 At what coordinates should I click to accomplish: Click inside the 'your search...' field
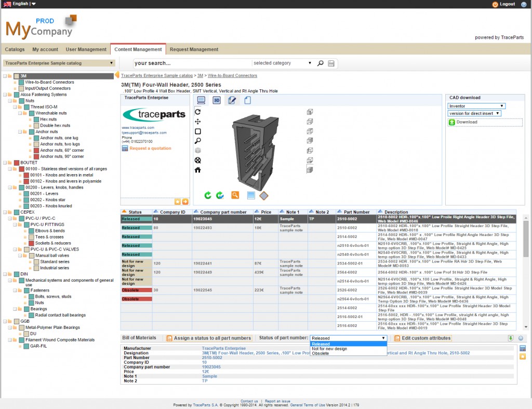tap(192, 63)
